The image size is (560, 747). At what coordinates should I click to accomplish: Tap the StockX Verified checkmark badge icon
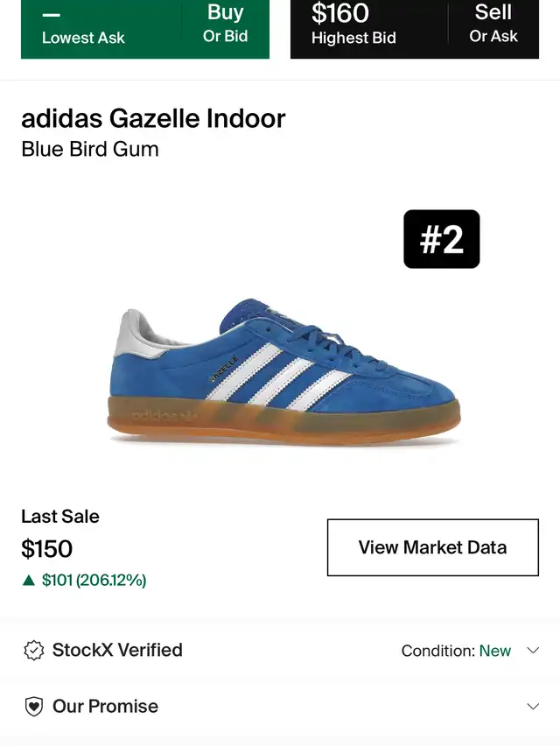pyautogui.click(x=33, y=651)
